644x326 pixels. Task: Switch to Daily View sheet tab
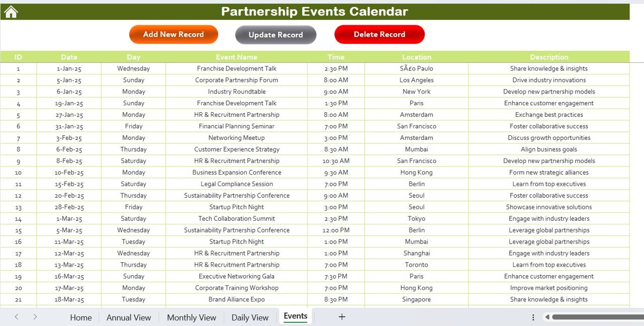[x=250, y=317]
